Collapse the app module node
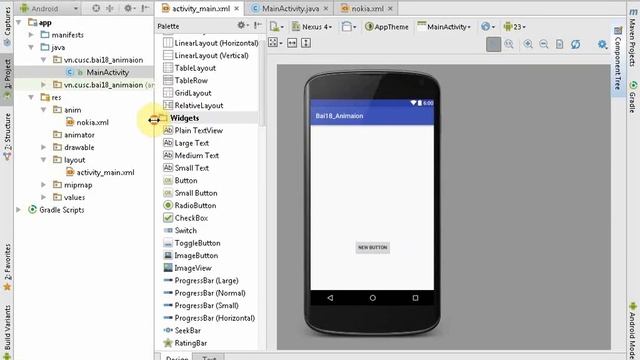Viewport: 640px width, 360px height. click(x=19, y=22)
